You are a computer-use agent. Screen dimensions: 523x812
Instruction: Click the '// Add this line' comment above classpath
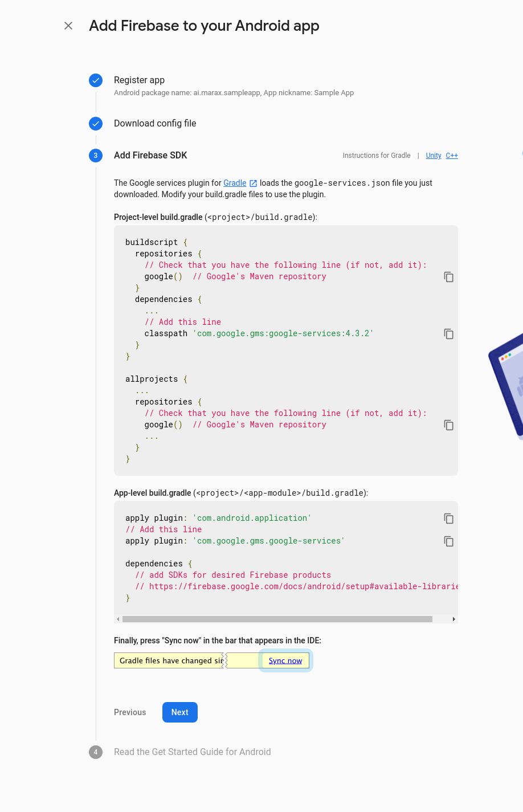(x=183, y=322)
